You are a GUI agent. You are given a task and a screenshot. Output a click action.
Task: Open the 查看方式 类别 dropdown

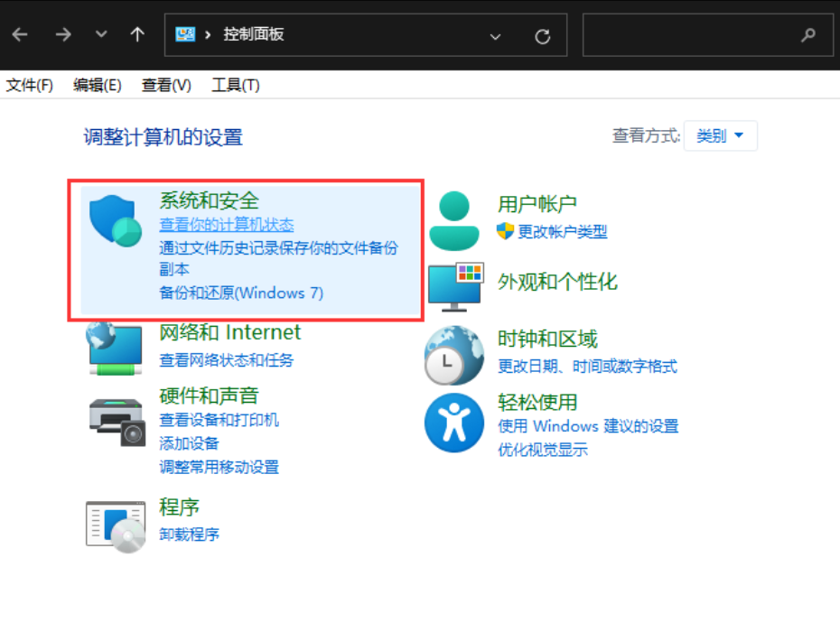720,136
